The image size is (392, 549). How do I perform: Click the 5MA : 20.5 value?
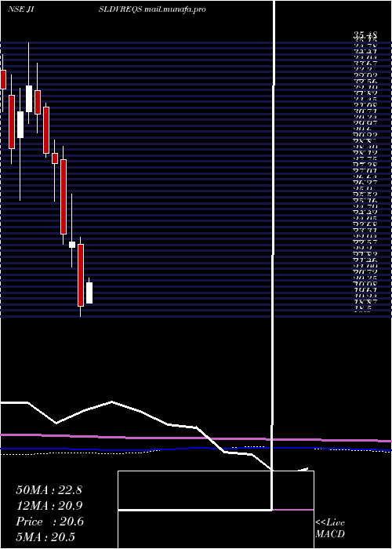pos(45,537)
